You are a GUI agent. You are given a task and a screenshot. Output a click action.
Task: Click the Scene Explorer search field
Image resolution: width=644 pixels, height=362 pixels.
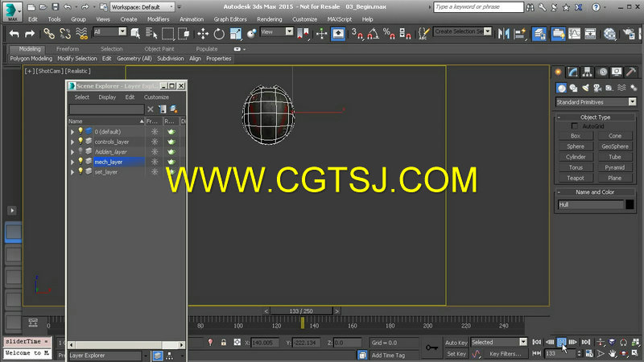[106, 109]
